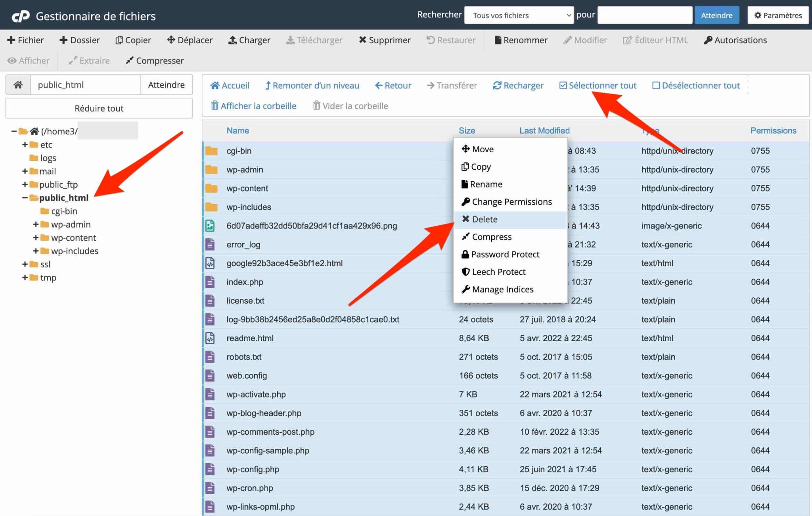Open Autorisations permissions tool
Screen dimensions: 812x516
tap(735, 40)
